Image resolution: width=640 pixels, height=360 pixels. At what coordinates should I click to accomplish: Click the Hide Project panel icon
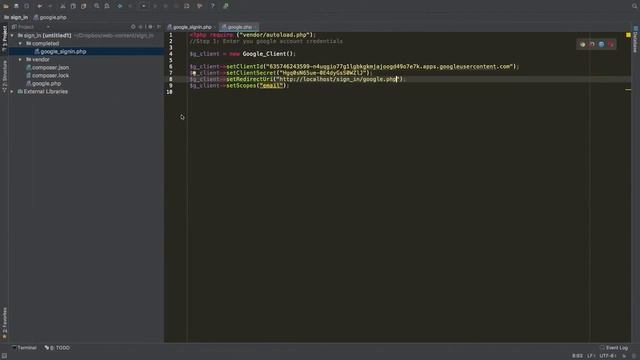(x=159, y=27)
